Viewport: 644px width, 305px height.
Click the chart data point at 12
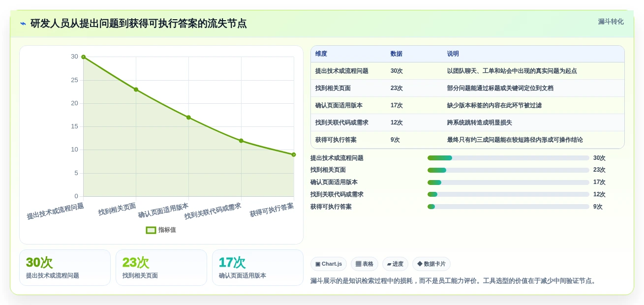coord(241,141)
